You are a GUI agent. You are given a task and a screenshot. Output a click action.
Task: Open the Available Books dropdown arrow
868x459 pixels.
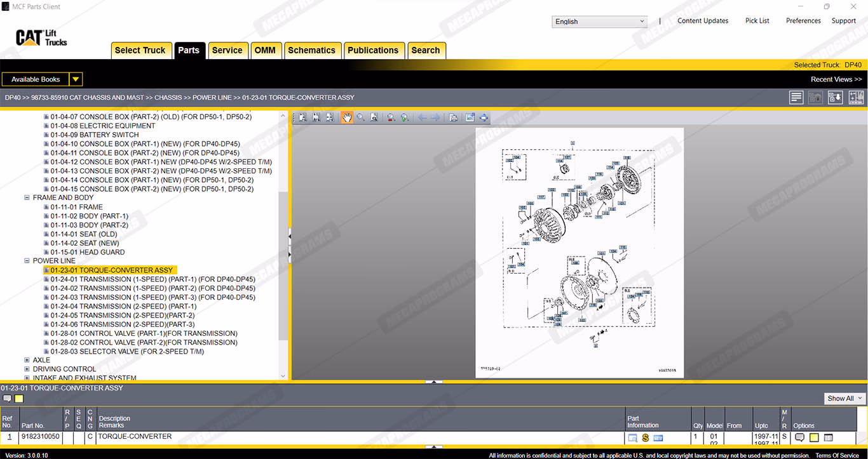(76, 79)
